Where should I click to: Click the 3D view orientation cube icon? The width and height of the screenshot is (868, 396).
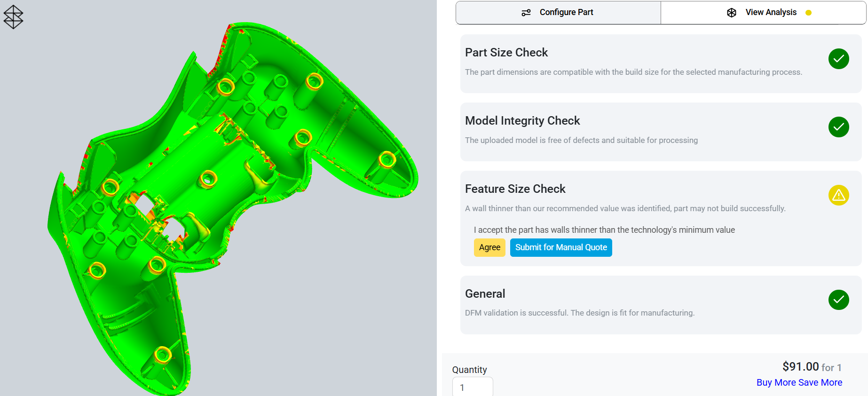click(x=13, y=17)
